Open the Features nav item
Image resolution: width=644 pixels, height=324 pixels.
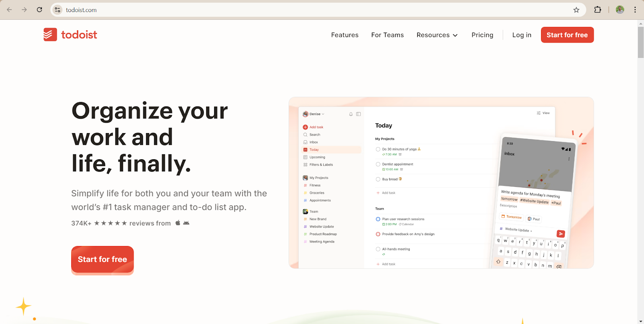click(345, 35)
